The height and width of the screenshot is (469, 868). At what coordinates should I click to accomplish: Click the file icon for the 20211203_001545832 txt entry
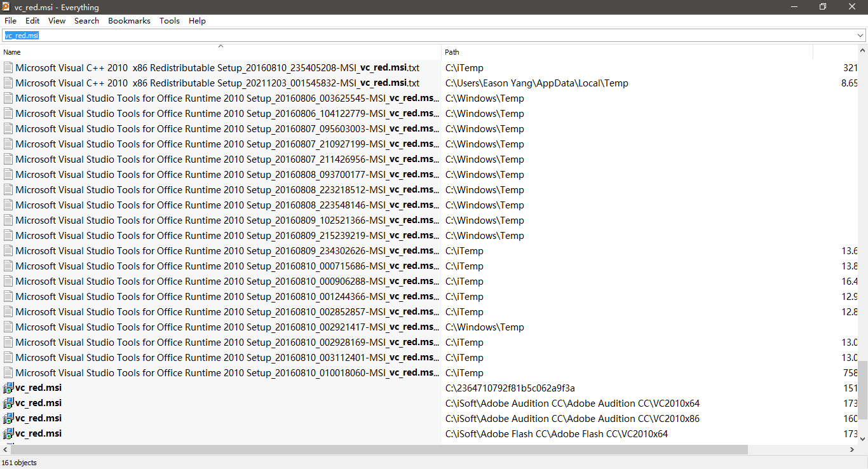coord(8,83)
